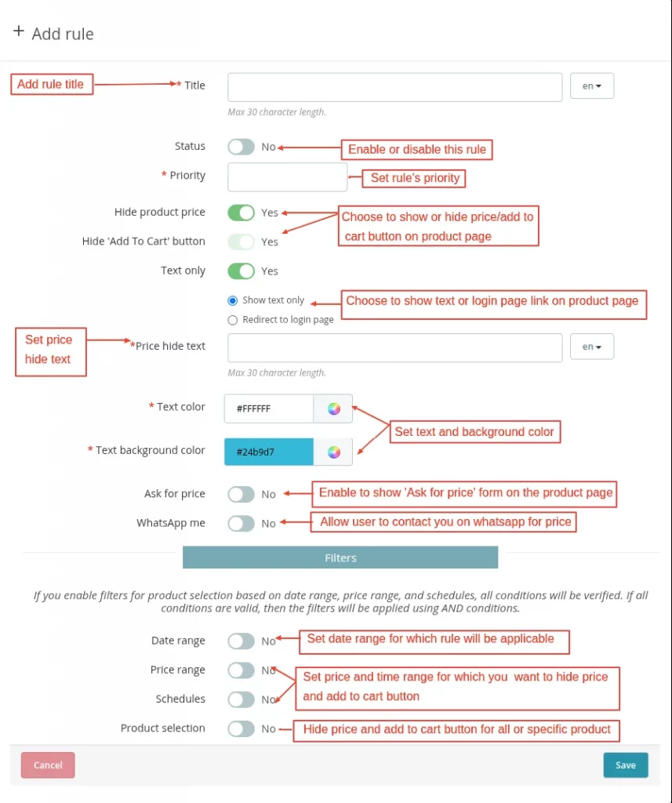The image size is (672, 803).
Task: Click the Save button
Action: (x=625, y=765)
